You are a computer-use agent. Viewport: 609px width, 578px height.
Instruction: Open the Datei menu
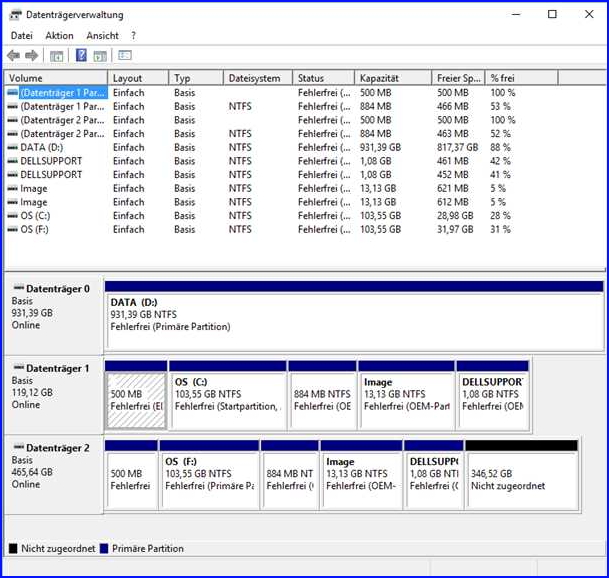click(21, 36)
